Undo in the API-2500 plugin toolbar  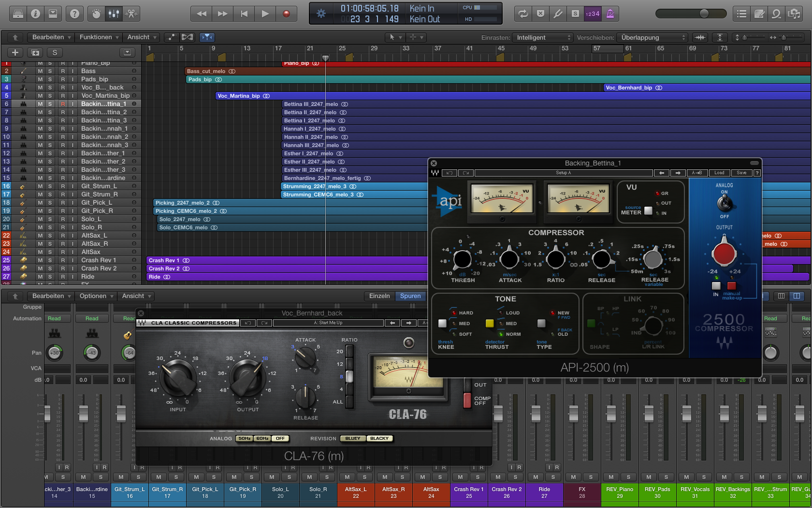pyautogui.click(x=449, y=173)
